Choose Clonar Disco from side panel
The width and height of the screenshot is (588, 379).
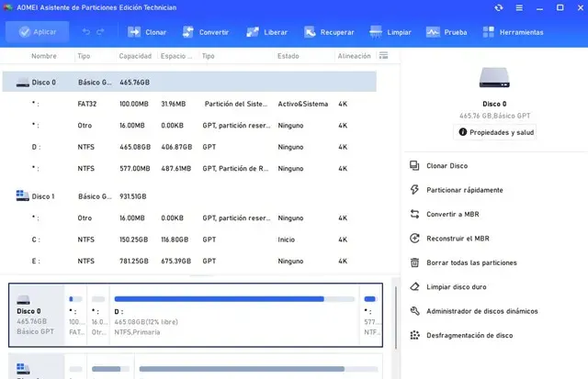coord(447,165)
